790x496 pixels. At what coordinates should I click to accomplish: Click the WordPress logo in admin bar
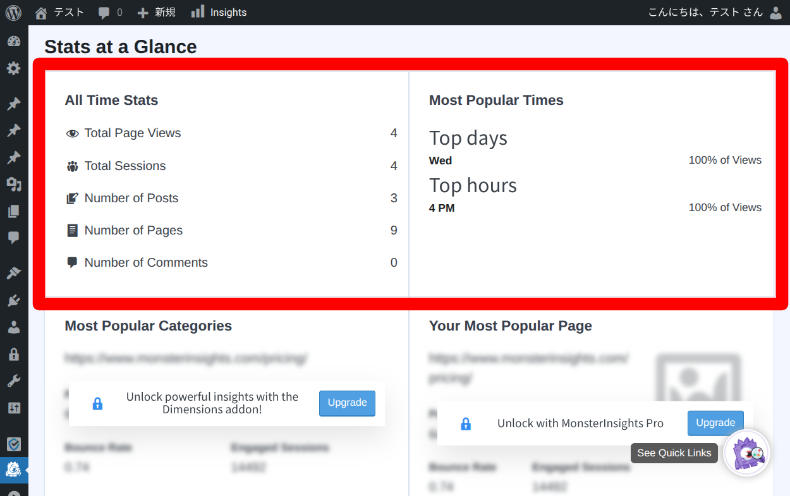pos(13,12)
